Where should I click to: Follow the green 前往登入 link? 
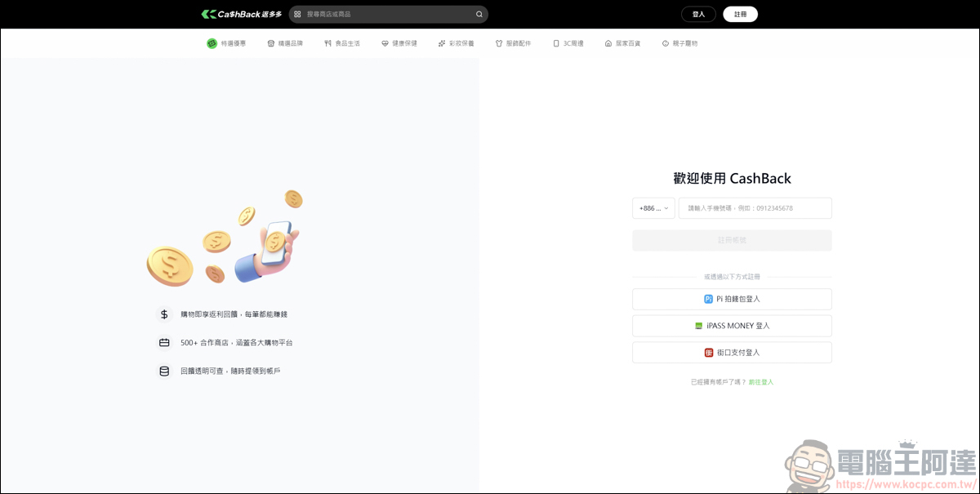point(761,382)
